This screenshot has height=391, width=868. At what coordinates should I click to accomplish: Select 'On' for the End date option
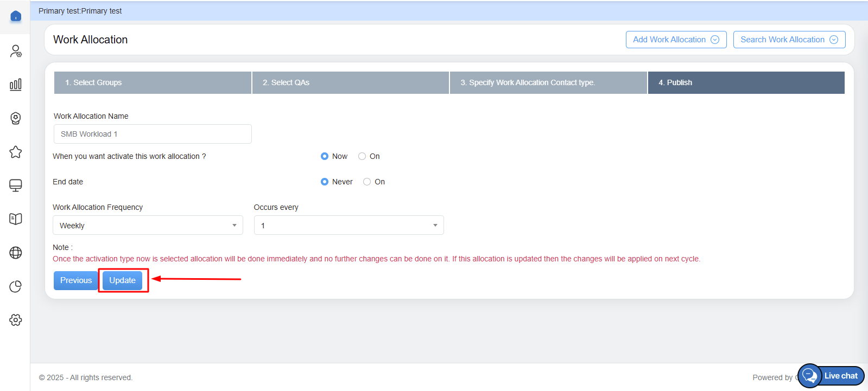pyautogui.click(x=367, y=182)
